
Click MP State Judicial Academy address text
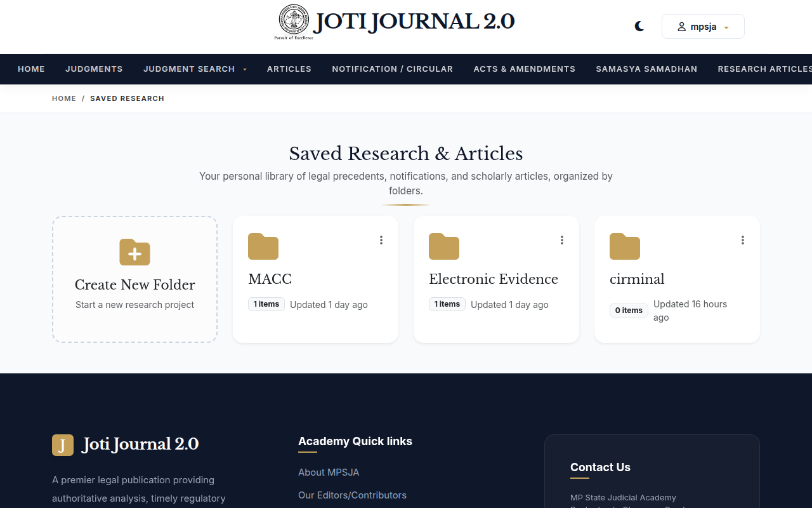tap(623, 498)
